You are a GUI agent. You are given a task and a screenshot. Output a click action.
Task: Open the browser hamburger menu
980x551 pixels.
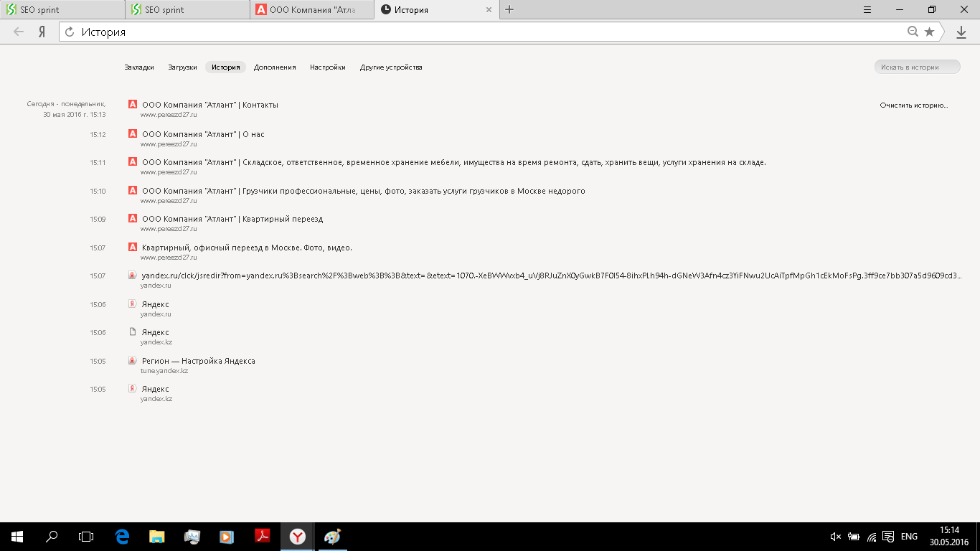pyautogui.click(x=867, y=10)
